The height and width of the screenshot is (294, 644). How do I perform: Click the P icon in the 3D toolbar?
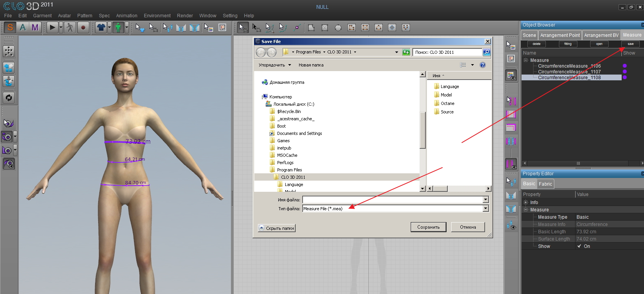[222, 27]
